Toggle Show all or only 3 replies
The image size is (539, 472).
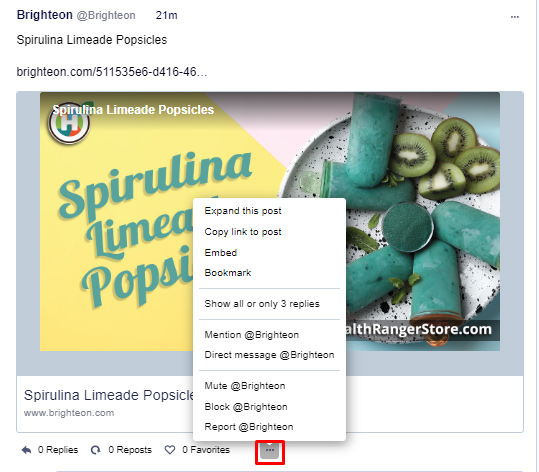262,304
